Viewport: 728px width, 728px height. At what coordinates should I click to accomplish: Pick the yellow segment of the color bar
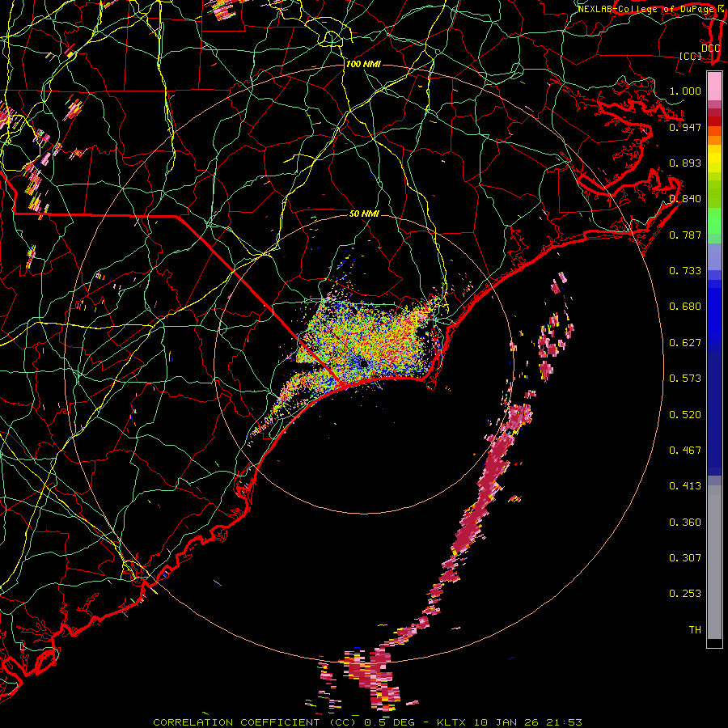coord(714,159)
